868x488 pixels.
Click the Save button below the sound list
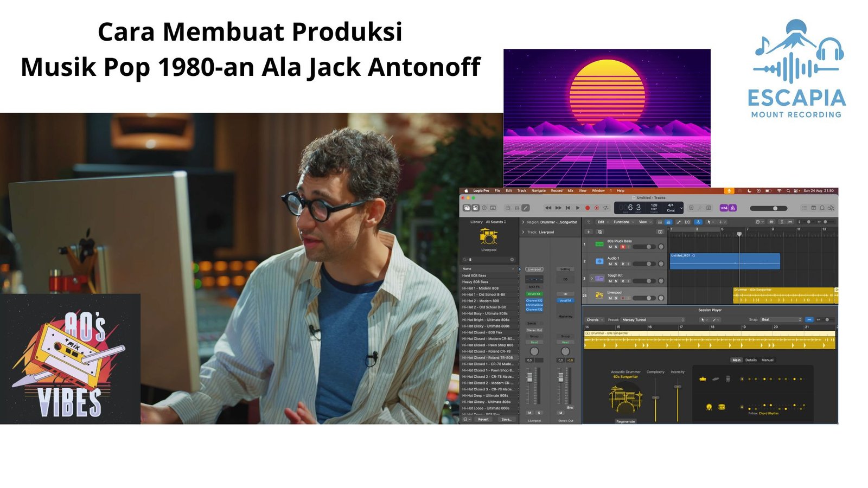(x=507, y=419)
